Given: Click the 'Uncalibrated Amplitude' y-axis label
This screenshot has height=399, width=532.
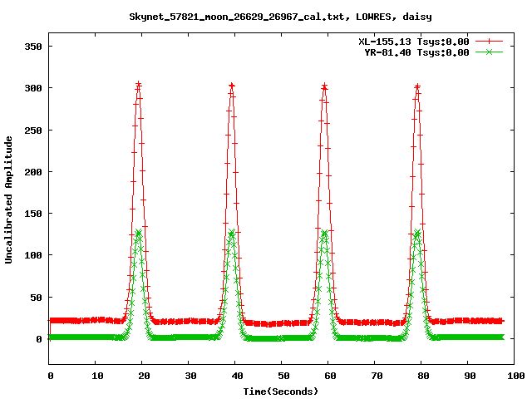Looking at the screenshot, I should click(8, 199).
